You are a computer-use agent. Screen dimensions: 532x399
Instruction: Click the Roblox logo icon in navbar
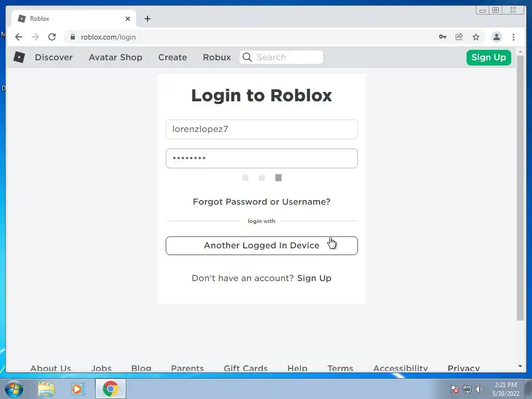(19, 57)
